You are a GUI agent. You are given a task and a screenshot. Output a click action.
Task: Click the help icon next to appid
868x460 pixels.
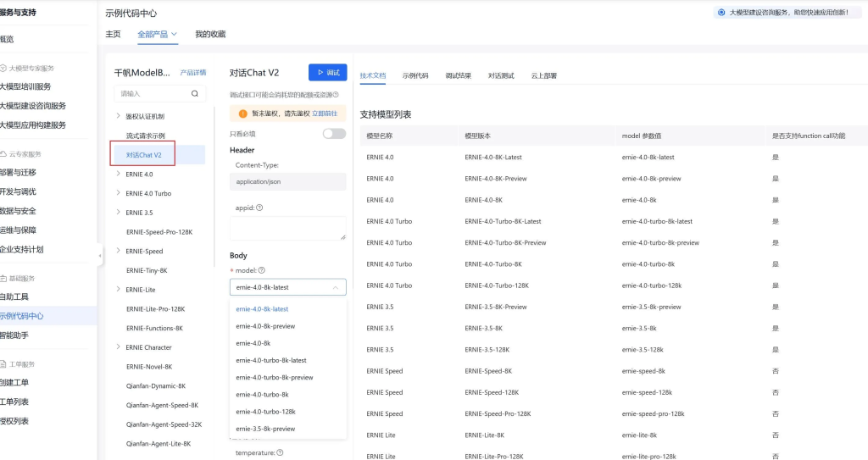259,208
